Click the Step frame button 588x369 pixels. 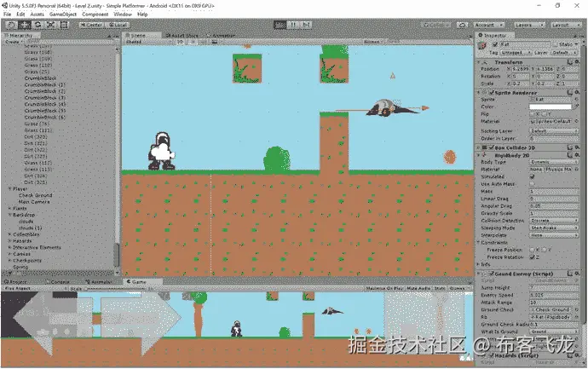[306, 25]
